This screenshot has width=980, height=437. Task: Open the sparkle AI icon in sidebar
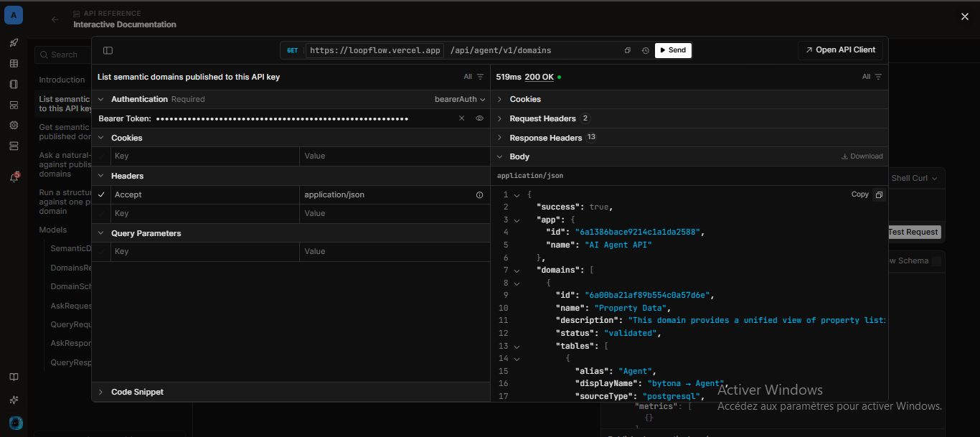(x=14, y=399)
